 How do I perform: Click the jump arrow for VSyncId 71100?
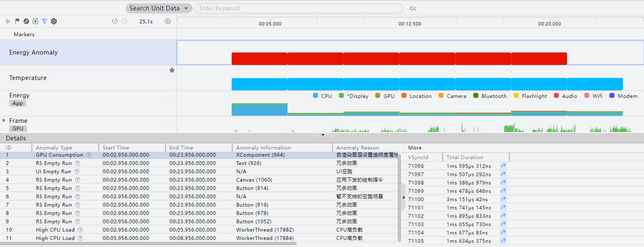[503, 199]
